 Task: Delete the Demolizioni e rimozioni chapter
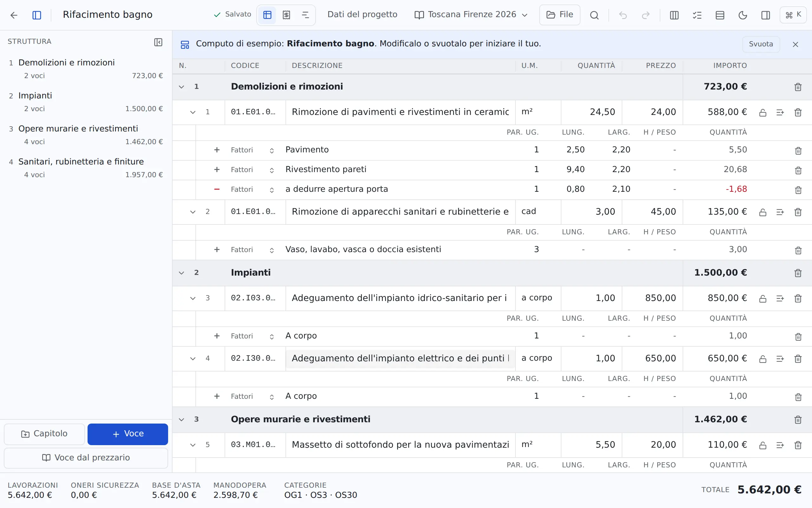click(798, 87)
